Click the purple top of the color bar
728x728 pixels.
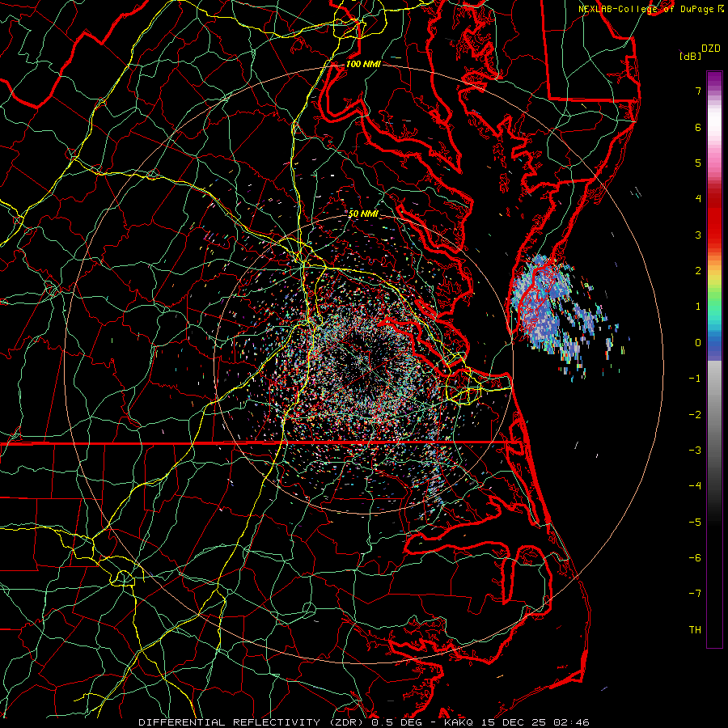[714, 79]
